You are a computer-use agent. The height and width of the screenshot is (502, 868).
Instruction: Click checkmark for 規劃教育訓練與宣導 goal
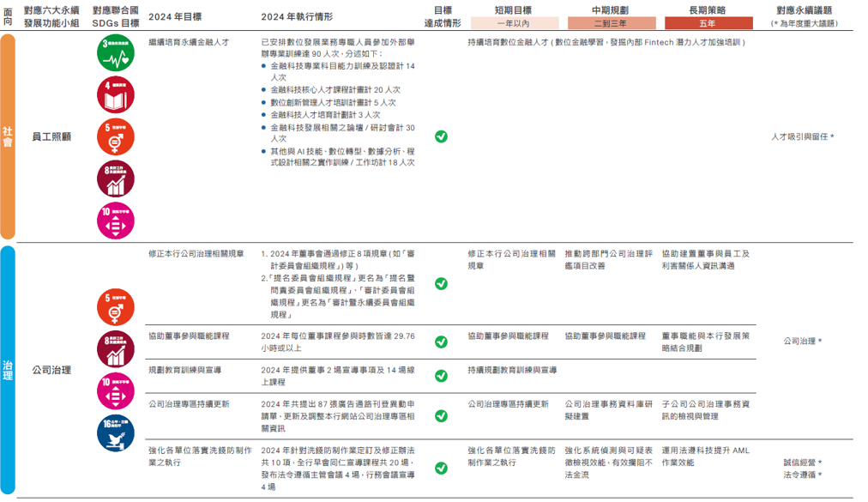coord(441,376)
